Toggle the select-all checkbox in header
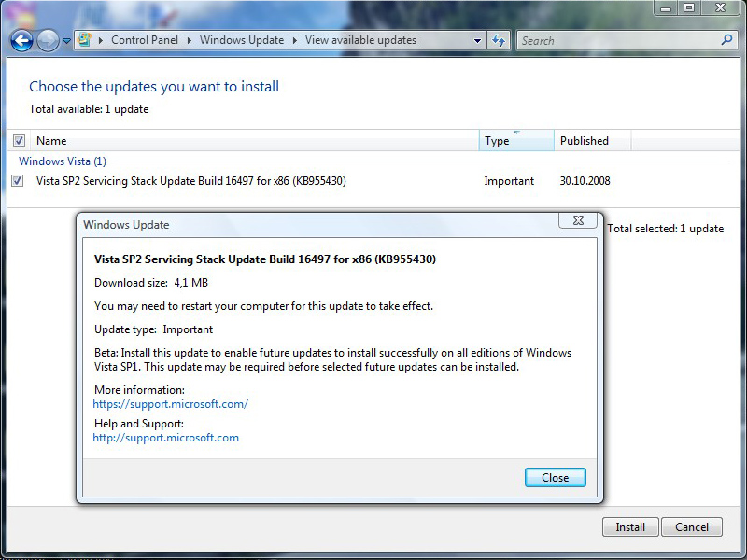Screen dimensions: 747x560 click(19, 141)
